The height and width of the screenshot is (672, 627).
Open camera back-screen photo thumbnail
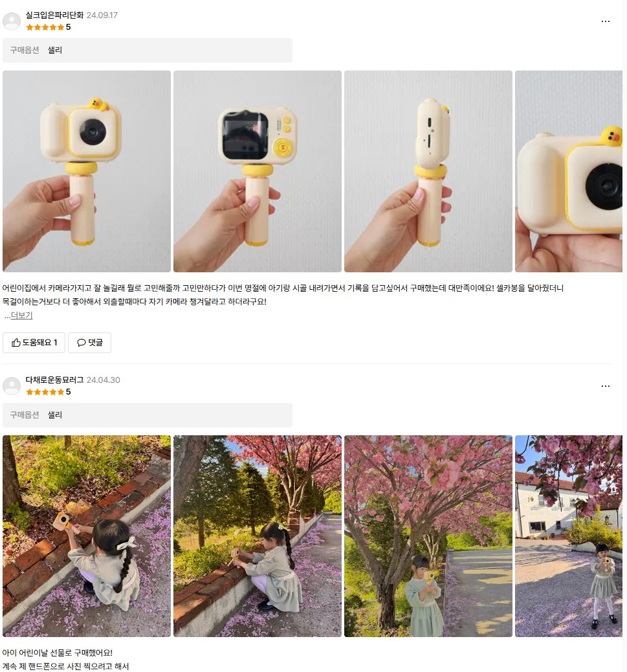(258, 171)
